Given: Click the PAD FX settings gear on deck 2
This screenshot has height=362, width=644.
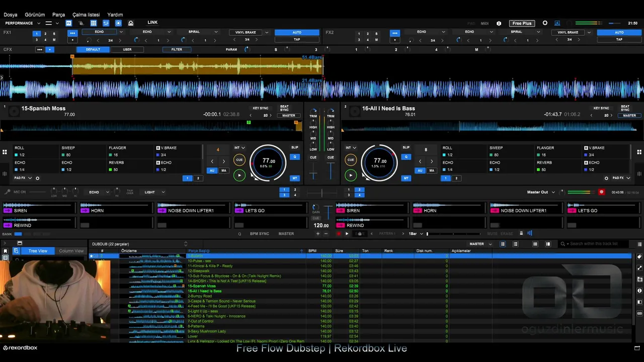Looking at the screenshot, I should click(606, 178).
